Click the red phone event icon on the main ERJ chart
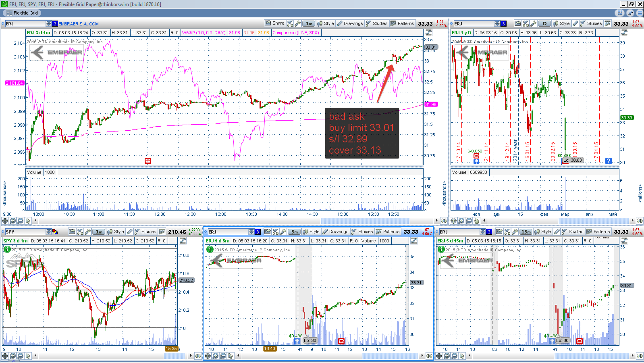This screenshot has height=363, width=644. pyautogui.click(x=148, y=161)
